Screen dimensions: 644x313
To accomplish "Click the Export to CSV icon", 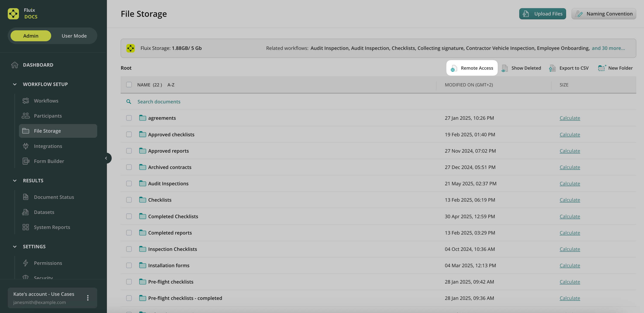I will (x=552, y=68).
